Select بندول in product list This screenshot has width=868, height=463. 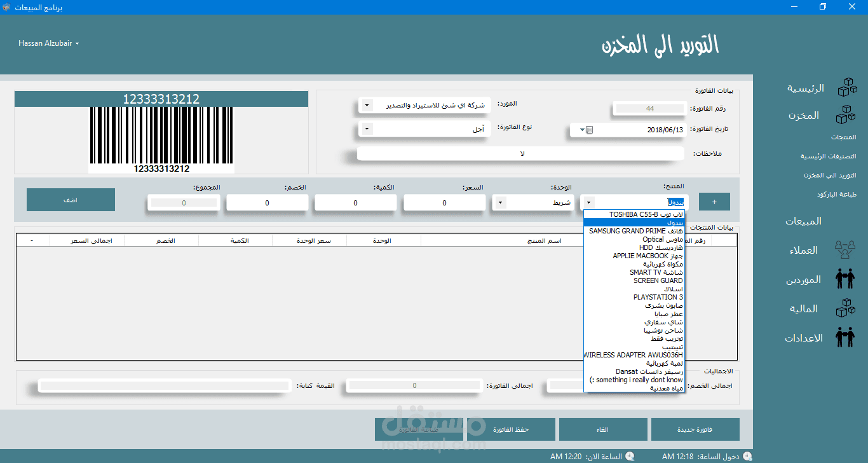pos(634,223)
